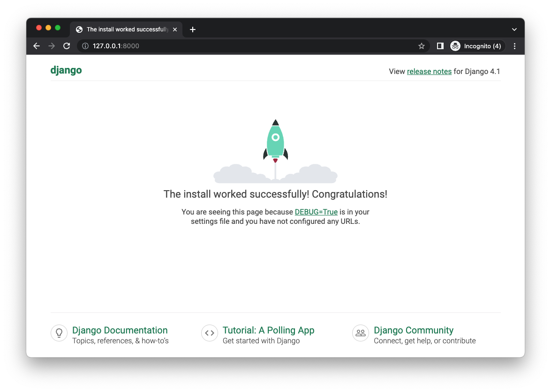
Task: Open the side panel icon
Action: (440, 46)
